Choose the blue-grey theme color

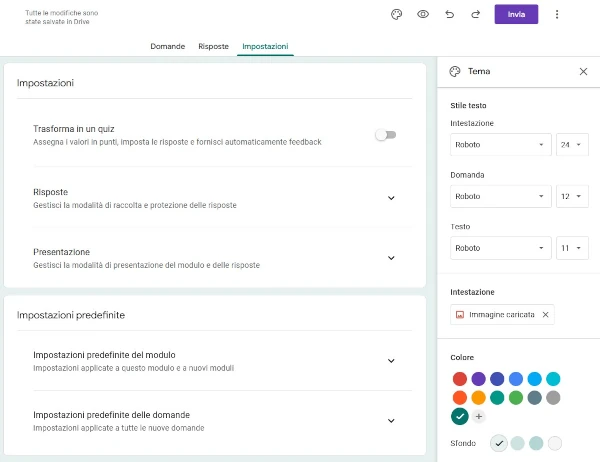(x=535, y=398)
